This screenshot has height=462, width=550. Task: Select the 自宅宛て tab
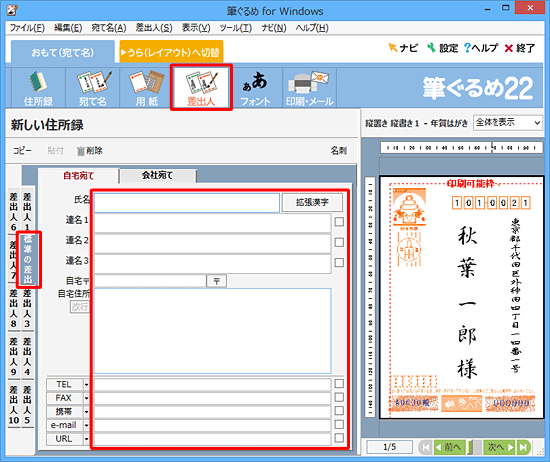point(79,175)
